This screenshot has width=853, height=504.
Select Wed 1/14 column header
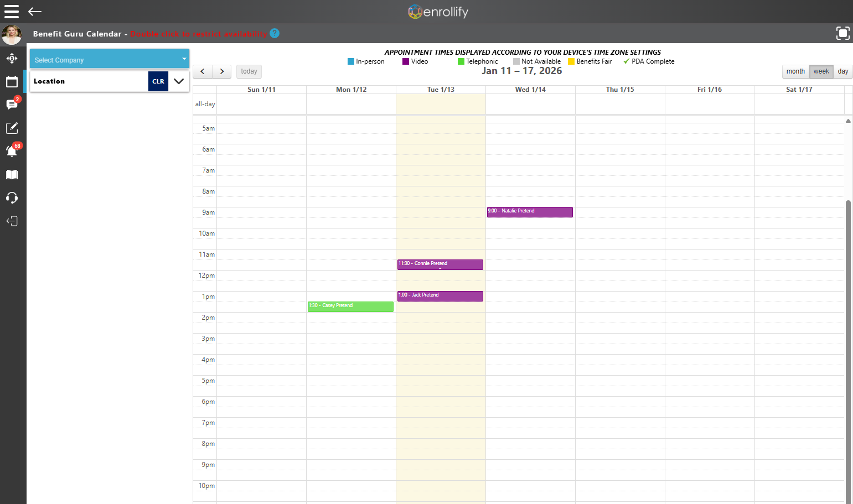coord(530,90)
